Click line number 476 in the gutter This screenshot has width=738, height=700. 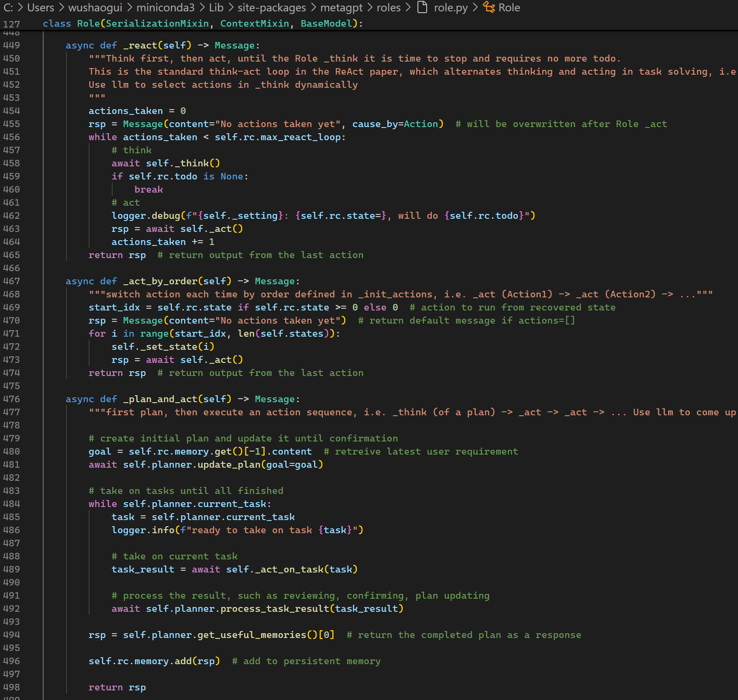point(13,399)
